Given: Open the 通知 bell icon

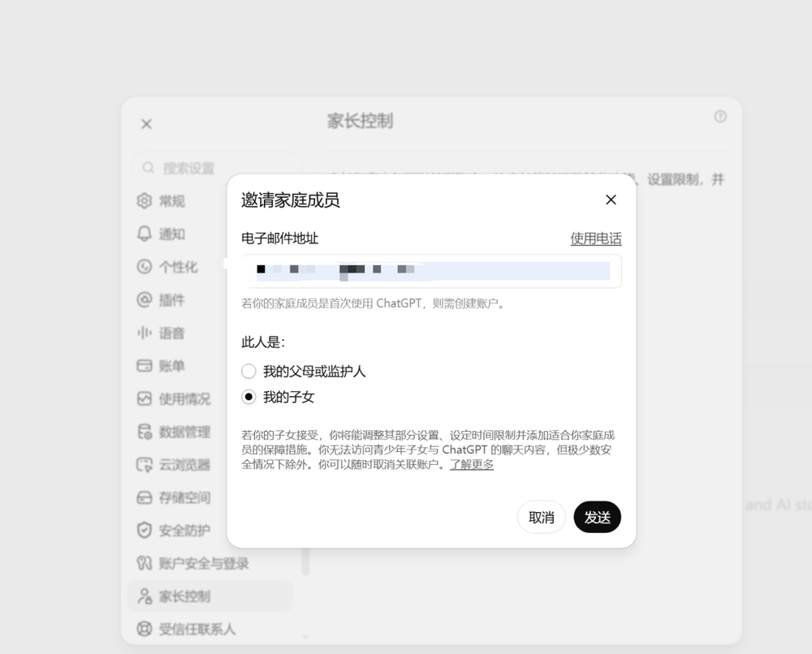Looking at the screenshot, I should pos(145,234).
